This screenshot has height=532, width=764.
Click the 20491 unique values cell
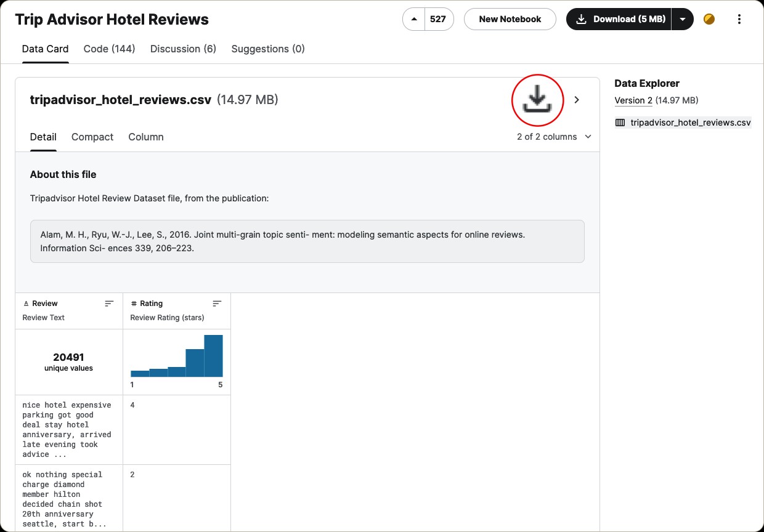click(69, 362)
